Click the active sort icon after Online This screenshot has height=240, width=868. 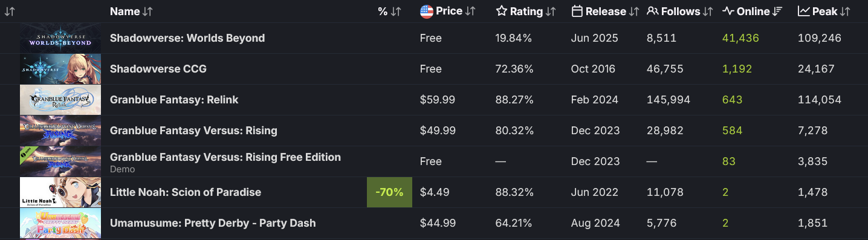click(777, 11)
